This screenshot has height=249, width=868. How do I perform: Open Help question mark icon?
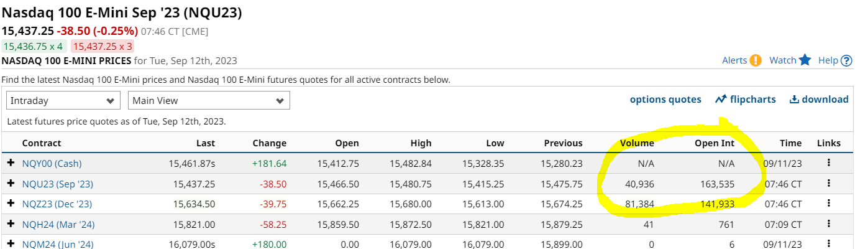(x=846, y=60)
